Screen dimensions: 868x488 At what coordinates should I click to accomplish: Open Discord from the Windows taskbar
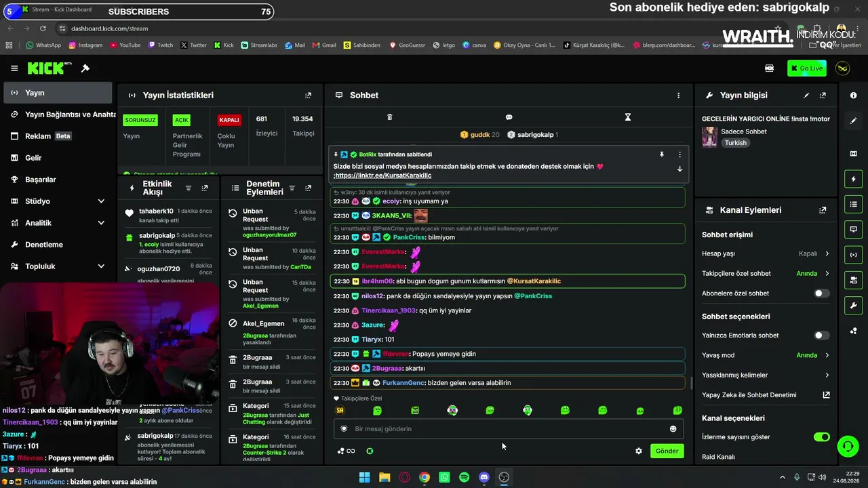(x=484, y=477)
